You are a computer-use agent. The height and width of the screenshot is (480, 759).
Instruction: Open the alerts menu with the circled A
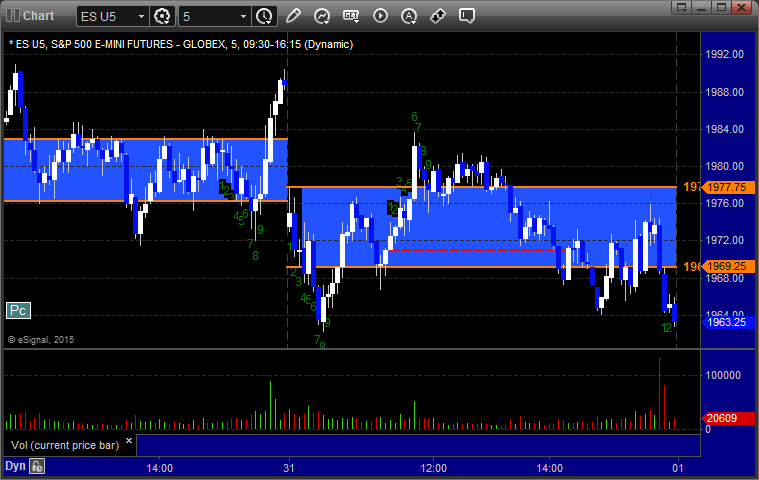point(409,16)
